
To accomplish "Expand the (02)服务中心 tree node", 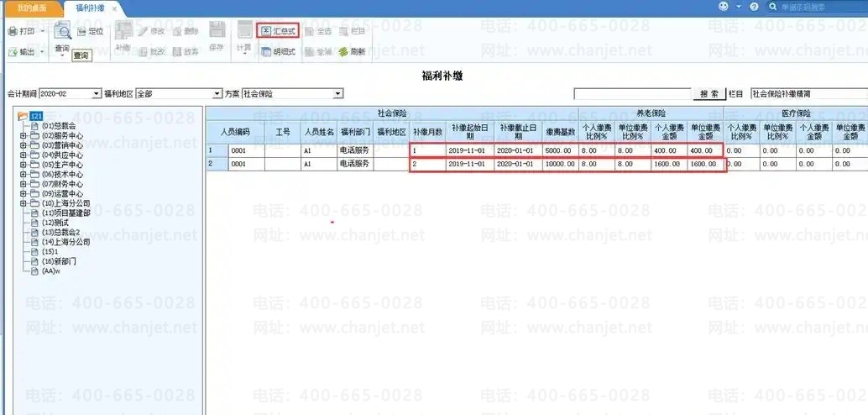I will pyautogui.click(x=24, y=135).
